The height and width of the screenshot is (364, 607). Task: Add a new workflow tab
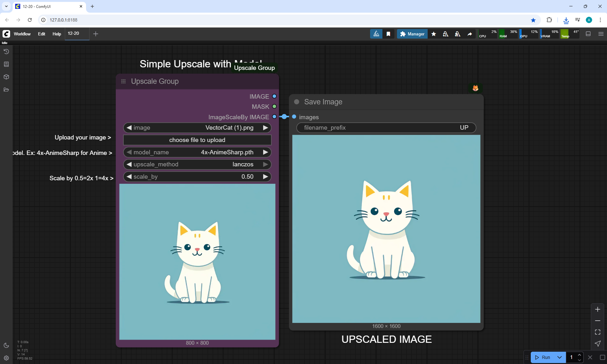96,34
